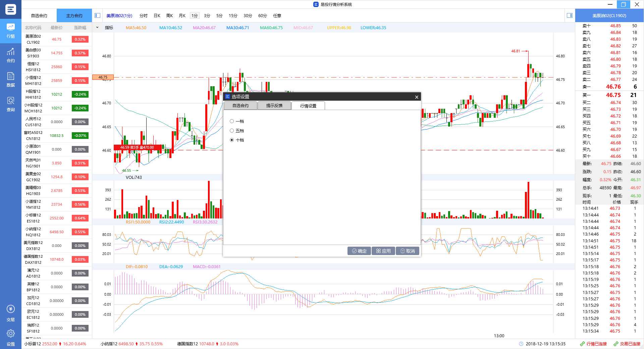Screen dimensions: 644x349
Task: Click the 取消 cancel button
Action: click(408, 251)
